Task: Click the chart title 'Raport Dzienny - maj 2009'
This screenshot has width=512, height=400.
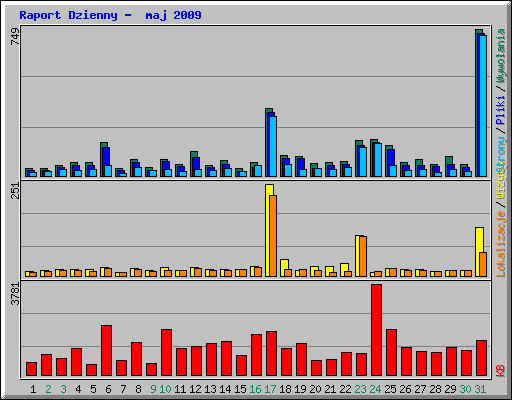Action: (110, 15)
